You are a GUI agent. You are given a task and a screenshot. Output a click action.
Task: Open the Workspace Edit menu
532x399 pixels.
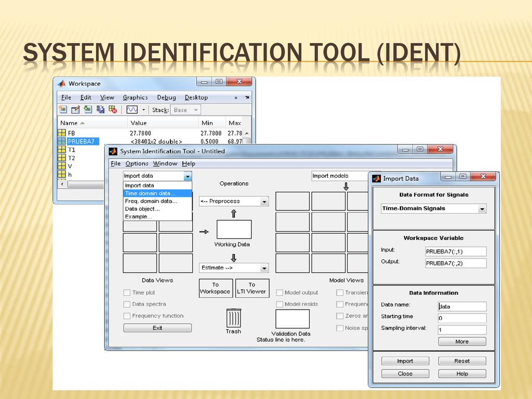tap(86, 97)
